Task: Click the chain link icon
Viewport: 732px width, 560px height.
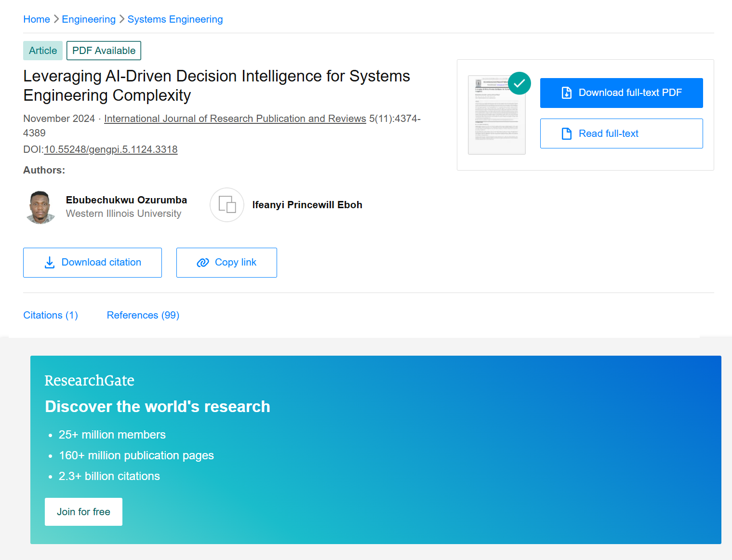Action: (x=203, y=263)
